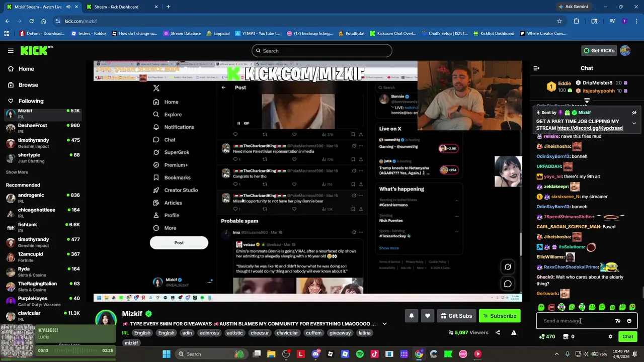Open a new browser tab

click(x=168, y=7)
